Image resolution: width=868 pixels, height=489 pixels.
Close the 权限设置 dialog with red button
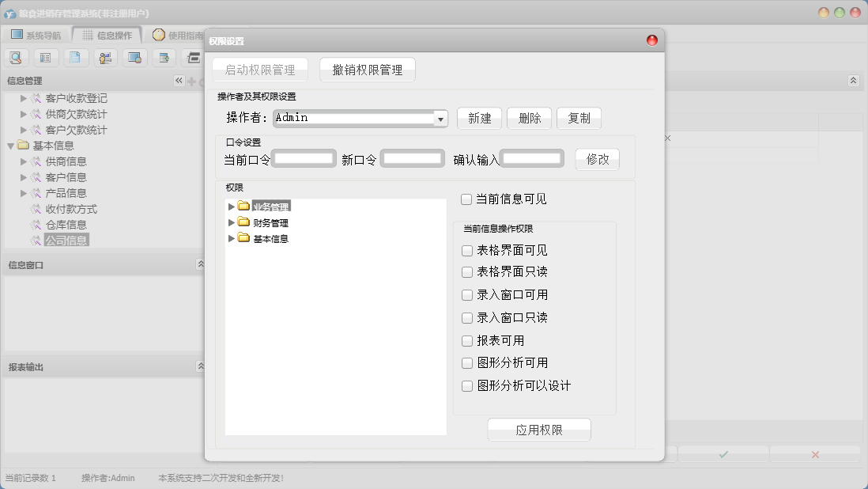652,40
